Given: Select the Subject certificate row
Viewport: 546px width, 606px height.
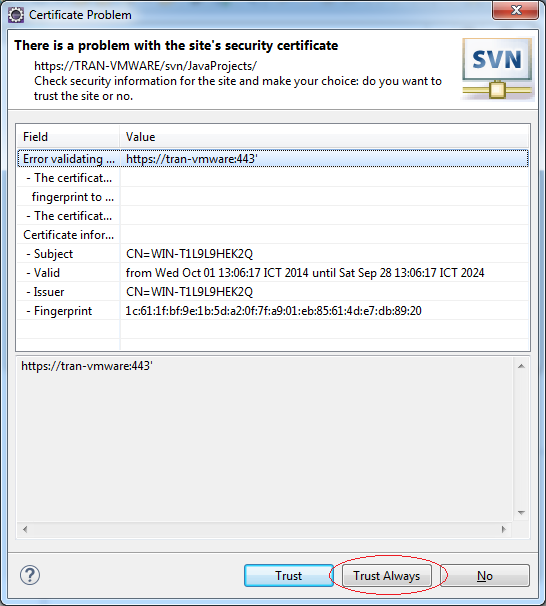Looking at the screenshot, I should [x=273, y=254].
